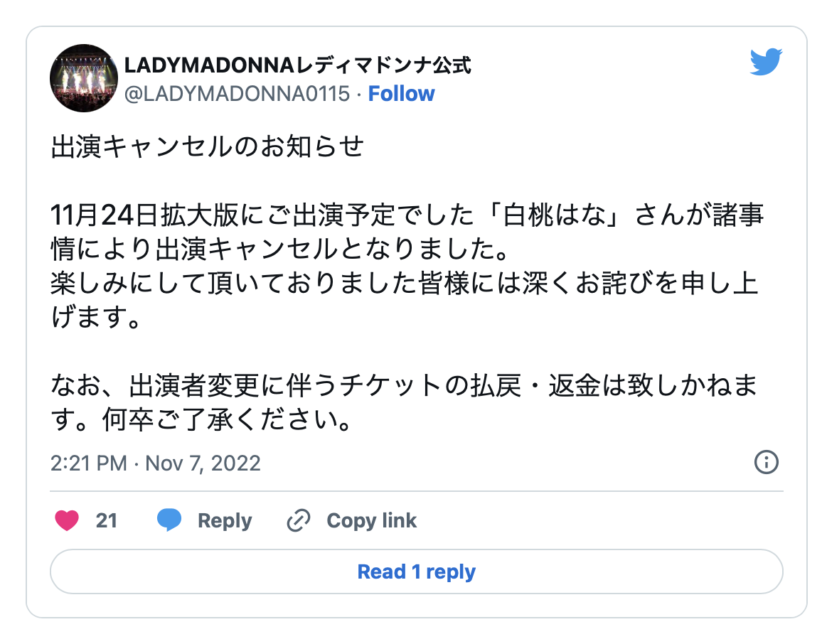Follow the LADYMADONNA0115 account
Screen dimensions: 822x644
pos(401,94)
